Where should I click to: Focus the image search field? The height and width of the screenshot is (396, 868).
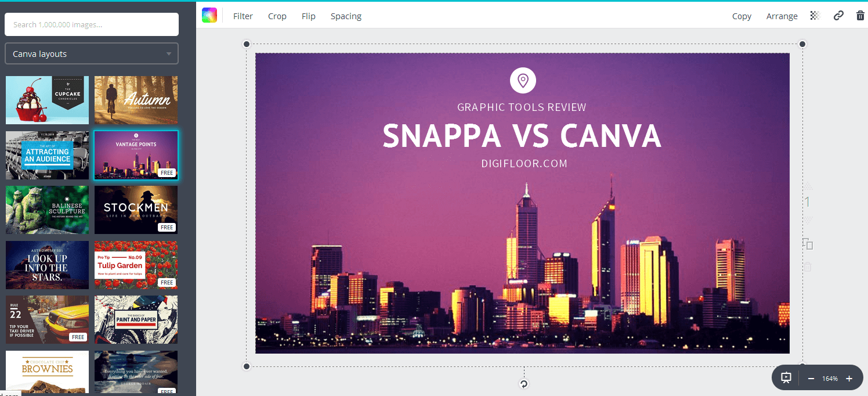(92, 24)
